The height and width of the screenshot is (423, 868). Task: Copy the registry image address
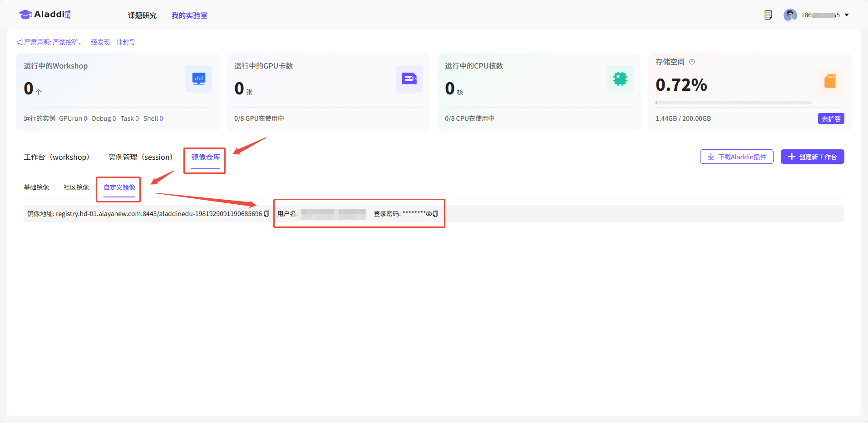[266, 214]
